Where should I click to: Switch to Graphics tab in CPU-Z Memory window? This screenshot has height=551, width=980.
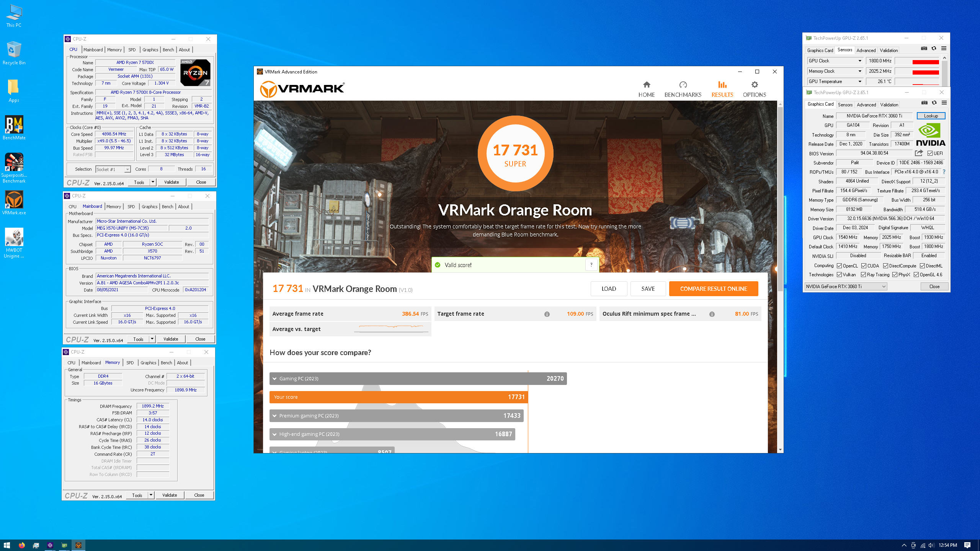148,363
